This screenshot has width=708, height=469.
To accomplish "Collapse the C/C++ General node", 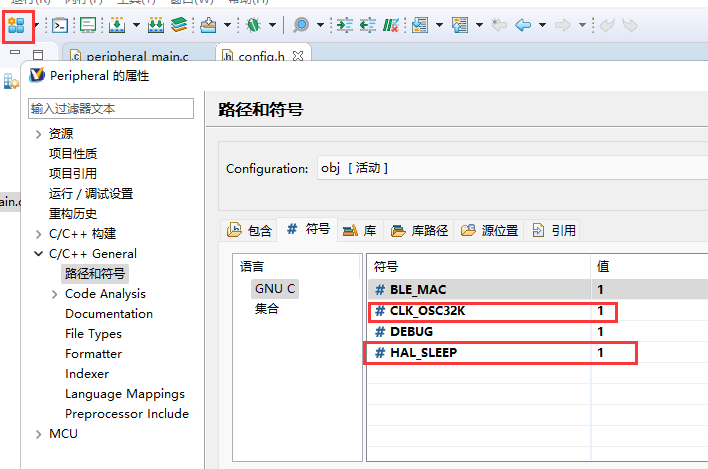I will (38, 254).
